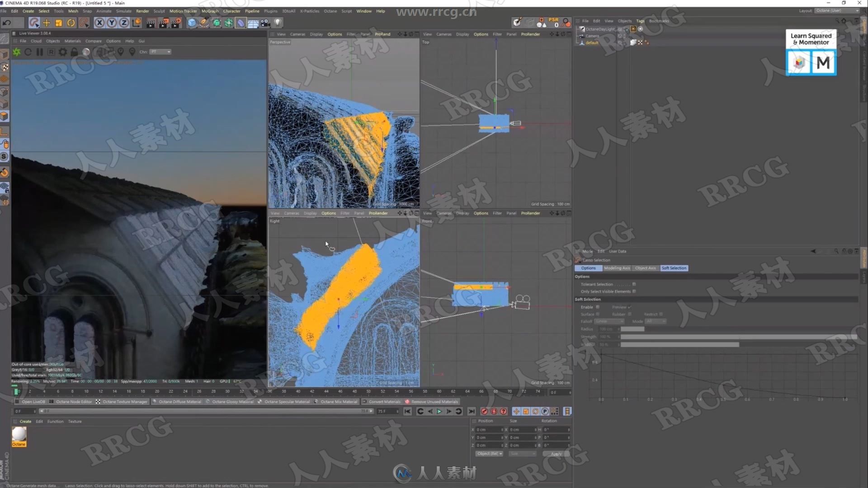The height and width of the screenshot is (488, 868).
Task: Toggle the Y axis lock
Action: coord(112,23)
